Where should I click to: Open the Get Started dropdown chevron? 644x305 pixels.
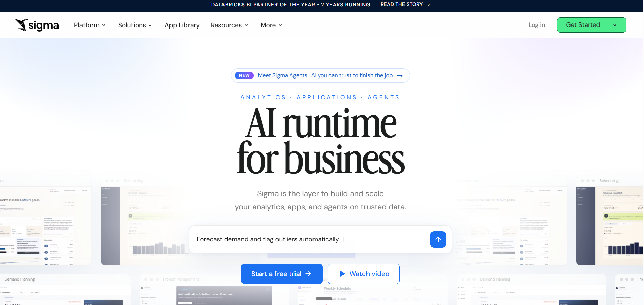[x=616, y=25]
